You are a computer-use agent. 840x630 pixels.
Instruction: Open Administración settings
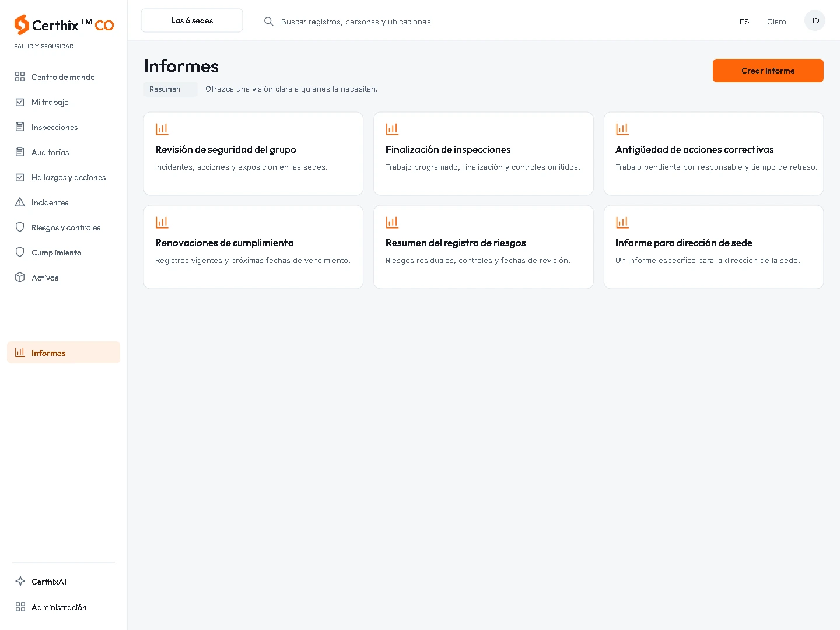[x=64, y=607]
